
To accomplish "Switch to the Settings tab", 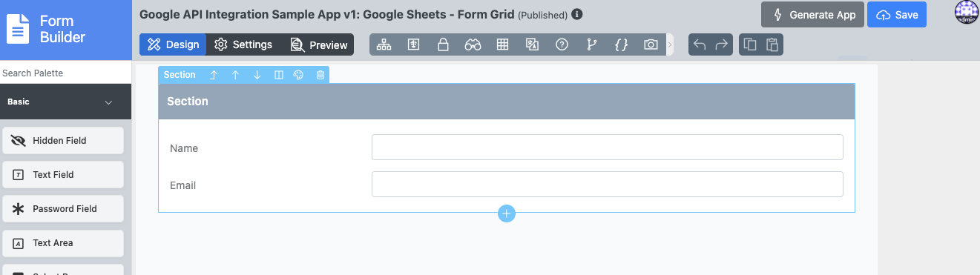I will pyautogui.click(x=243, y=44).
